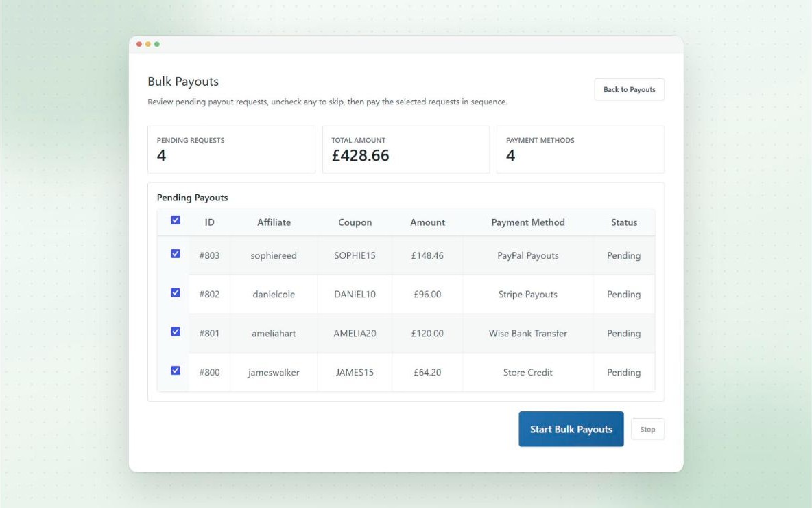Image resolution: width=812 pixels, height=508 pixels.
Task: Click coupon code AMELIA20
Action: [355, 334]
